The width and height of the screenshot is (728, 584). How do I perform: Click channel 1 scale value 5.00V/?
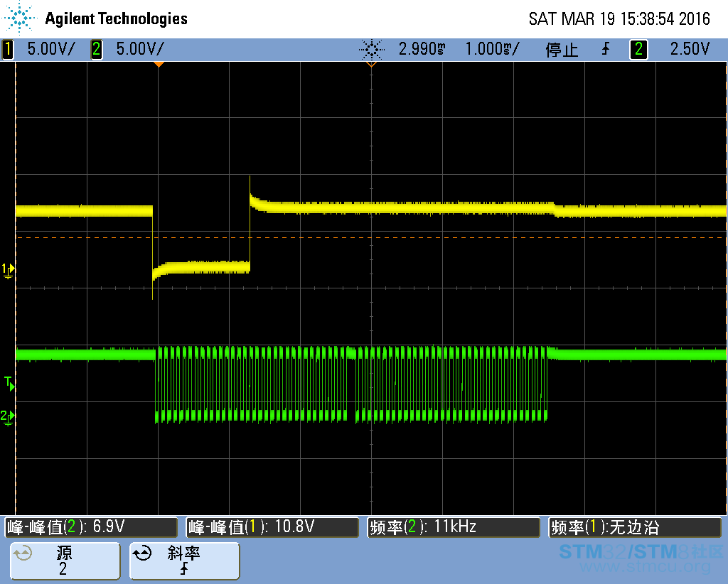pos(51,49)
